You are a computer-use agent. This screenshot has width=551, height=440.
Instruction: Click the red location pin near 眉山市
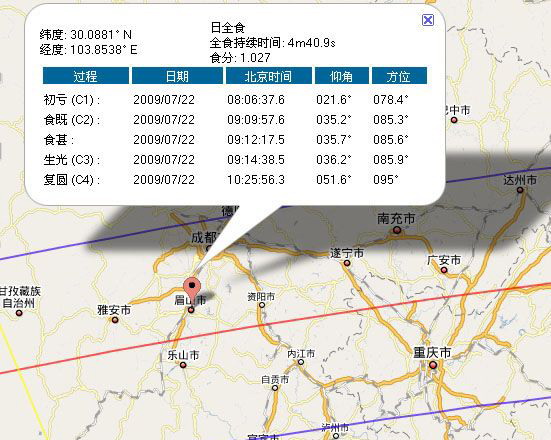click(x=192, y=288)
